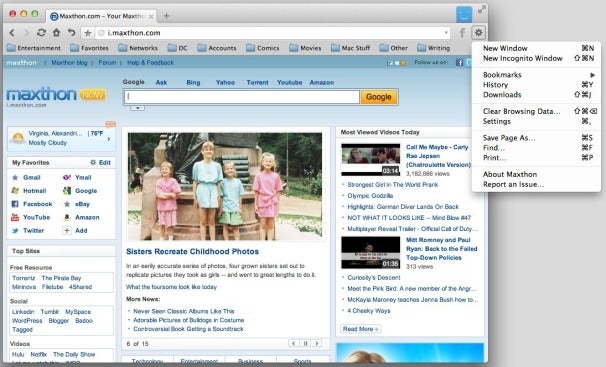Viewport: 606px width, 367px height.
Task: Play Call Me Maybe video thumbnail
Action: [x=371, y=160]
